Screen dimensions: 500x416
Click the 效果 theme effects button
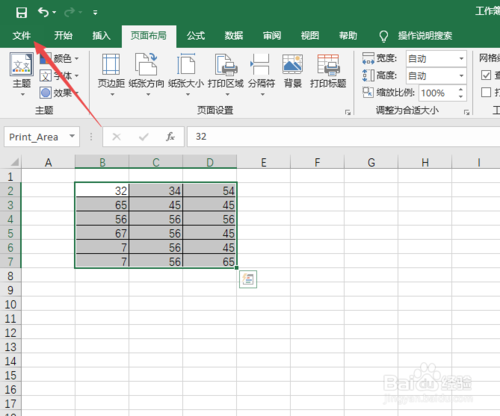(x=59, y=92)
